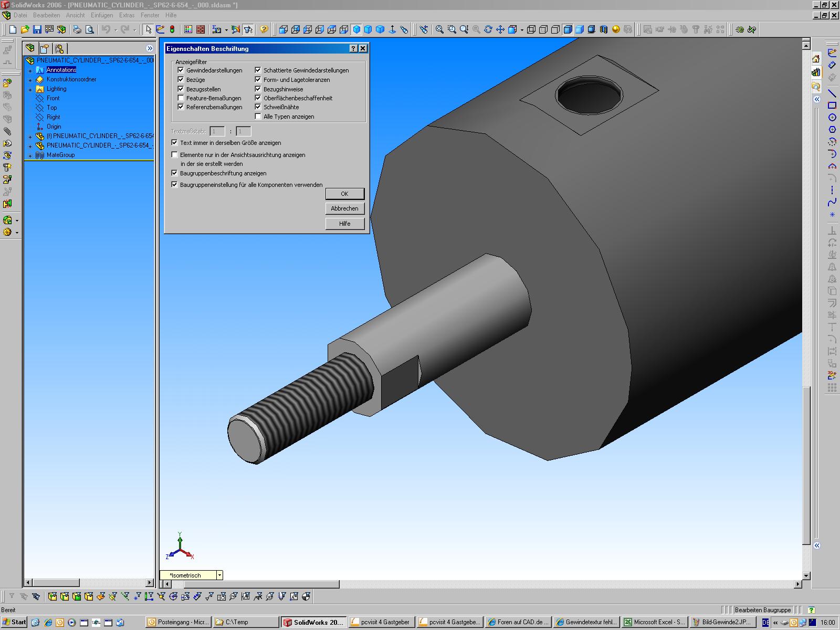Open the Isometrisch view orientation dropdown
The width and height of the screenshot is (840, 630).
click(x=219, y=575)
